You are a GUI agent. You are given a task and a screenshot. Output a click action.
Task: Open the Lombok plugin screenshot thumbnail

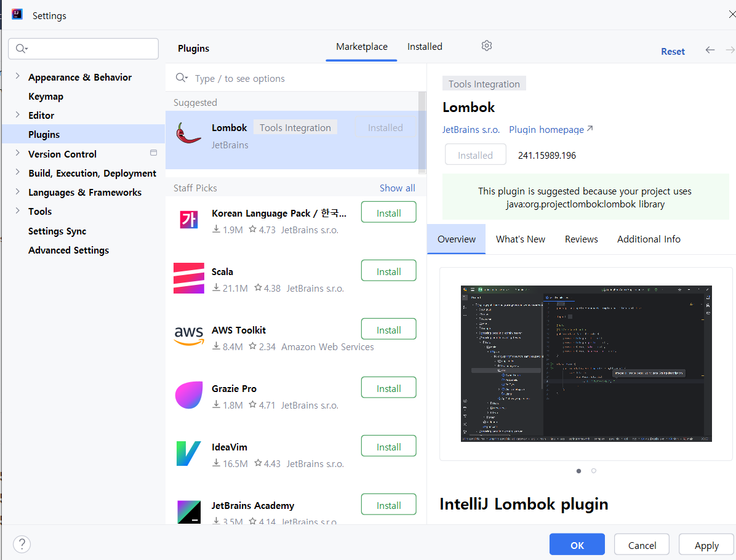(x=586, y=363)
